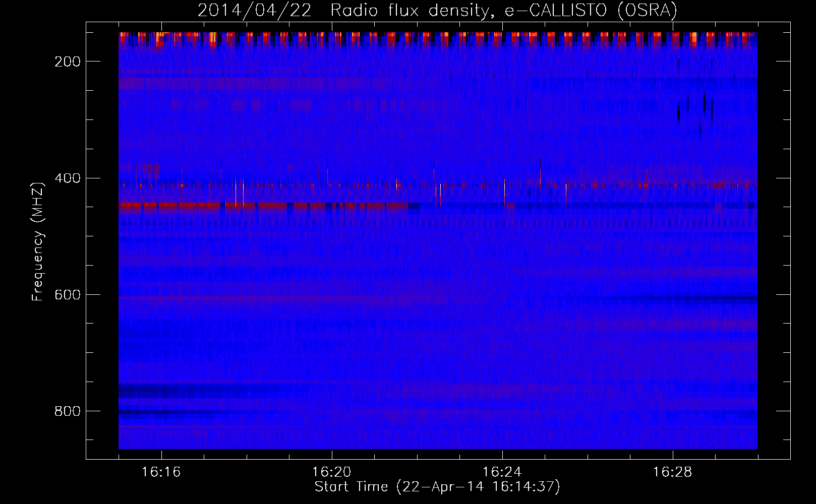Click the 400 frequency tick label
The width and height of the screenshot is (816, 504).
click(x=68, y=178)
